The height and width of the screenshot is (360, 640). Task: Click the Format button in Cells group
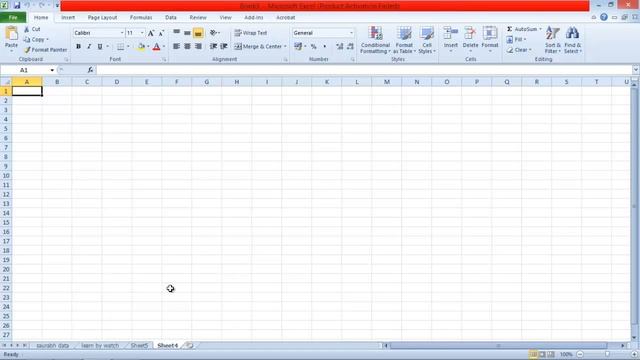pos(490,39)
